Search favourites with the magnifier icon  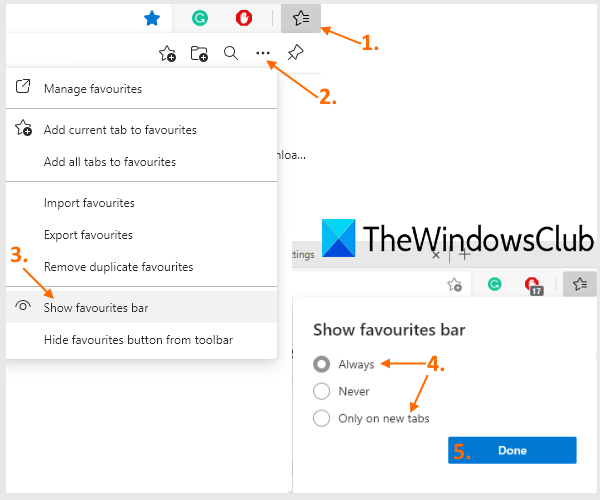point(231,53)
